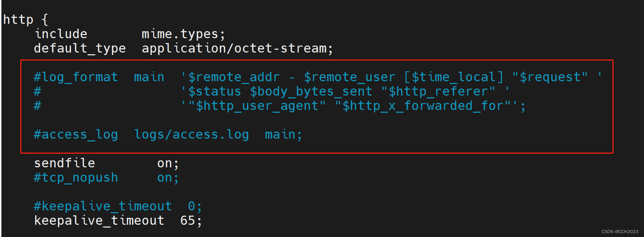Click the "65;" keepalive_timeout value
644x237 pixels.
(x=191, y=221)
